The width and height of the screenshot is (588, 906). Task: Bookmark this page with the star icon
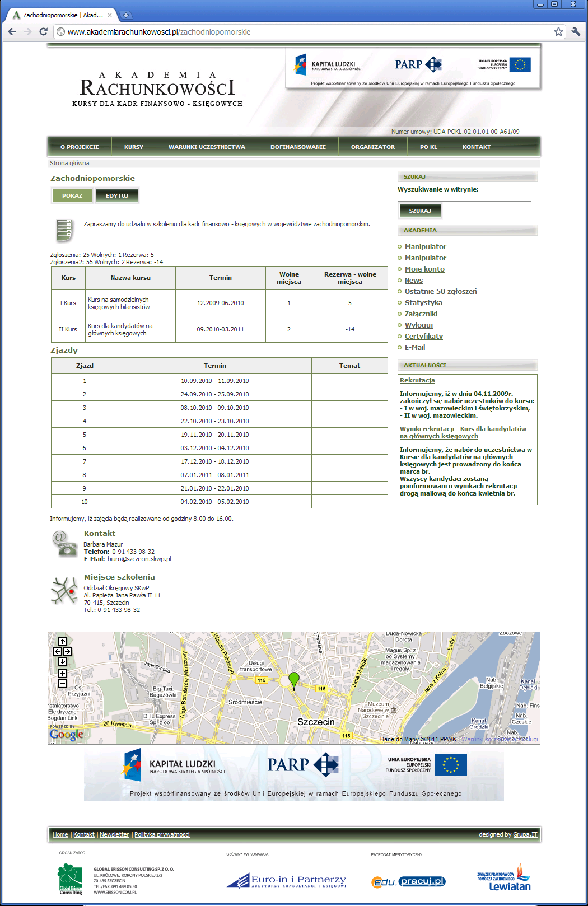coord(558,32)
